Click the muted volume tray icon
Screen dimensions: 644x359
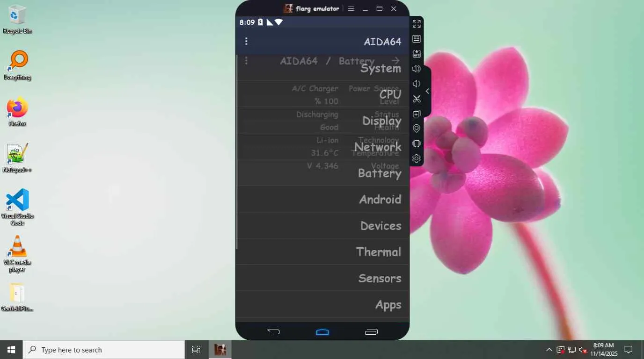coord(583,350)
